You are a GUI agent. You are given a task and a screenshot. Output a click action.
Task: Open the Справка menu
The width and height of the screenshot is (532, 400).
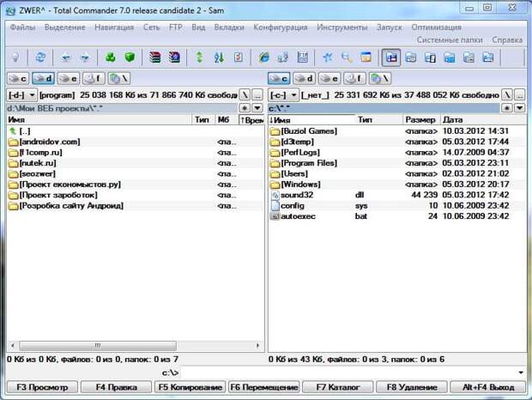[x=507, y=39]
